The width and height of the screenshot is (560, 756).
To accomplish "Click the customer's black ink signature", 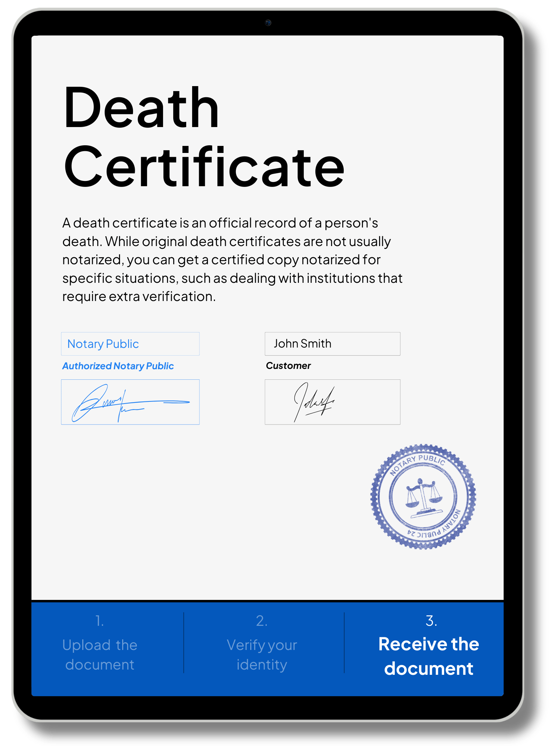I will pos(314,402).
